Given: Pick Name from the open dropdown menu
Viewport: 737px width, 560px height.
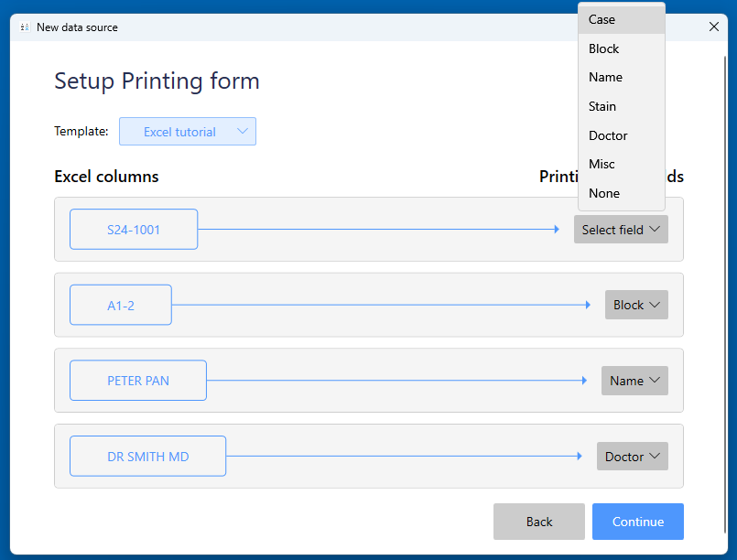Looking at the screenshot, I should (621, 77).
